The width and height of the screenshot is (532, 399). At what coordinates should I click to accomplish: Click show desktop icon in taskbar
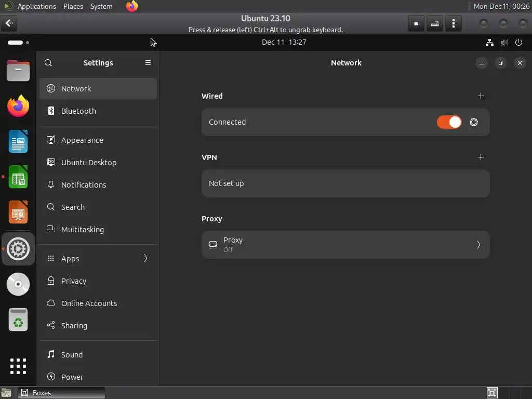coord(6,393)
